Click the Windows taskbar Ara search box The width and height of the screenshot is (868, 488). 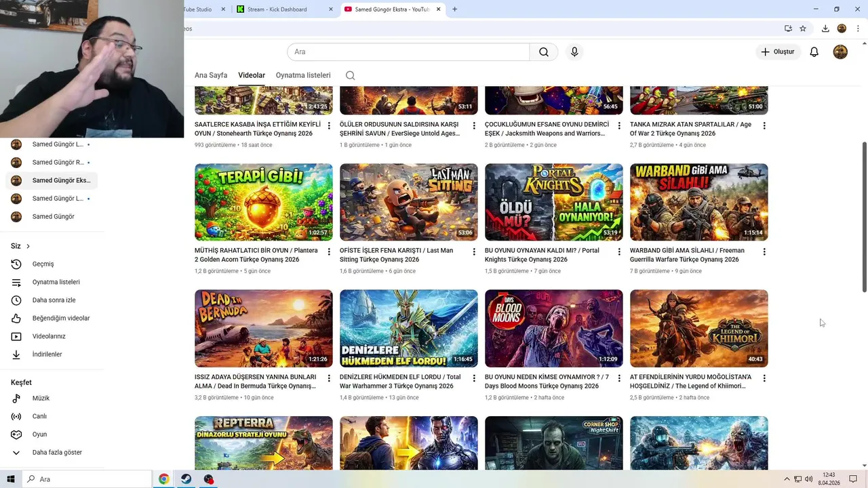click(x=87, y=479)
